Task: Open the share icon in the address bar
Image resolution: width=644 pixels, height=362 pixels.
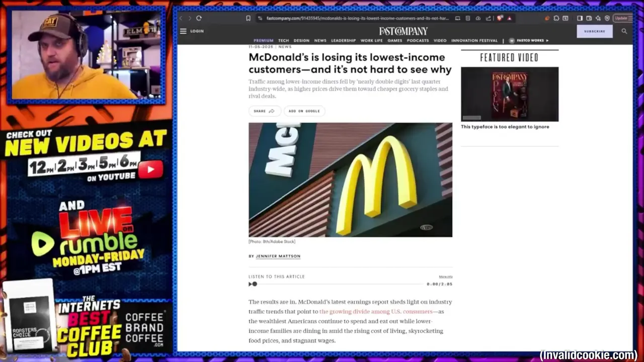Action: [488, 18]
